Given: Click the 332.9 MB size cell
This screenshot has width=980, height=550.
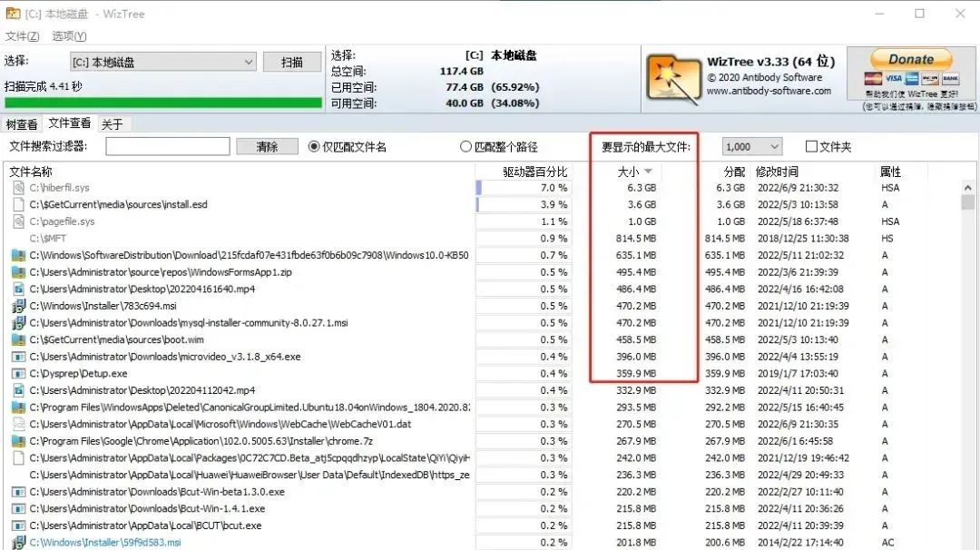Looking at the screenshot, I should [635, 390].
